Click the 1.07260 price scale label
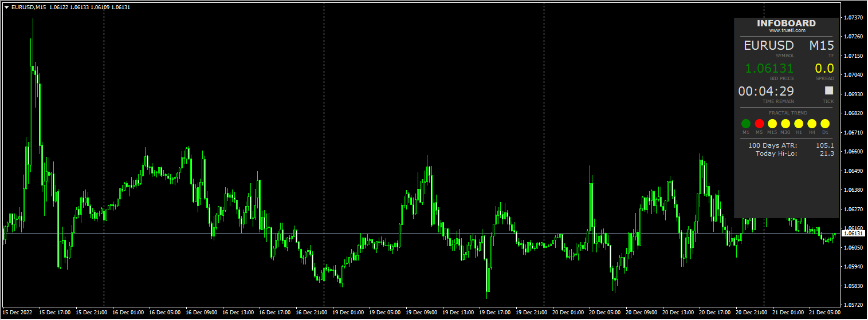The width and height of the screenshot is (868, 320). tap(853, 37)
